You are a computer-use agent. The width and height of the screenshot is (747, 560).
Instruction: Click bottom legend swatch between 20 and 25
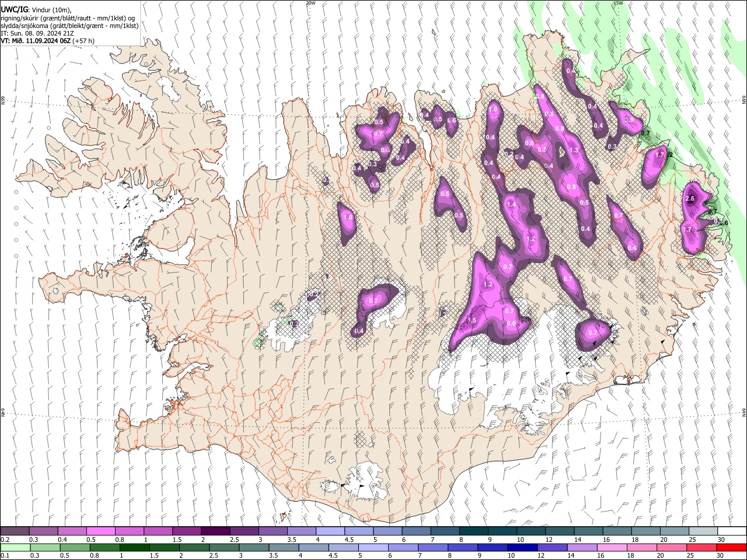(x=671, y=547)
